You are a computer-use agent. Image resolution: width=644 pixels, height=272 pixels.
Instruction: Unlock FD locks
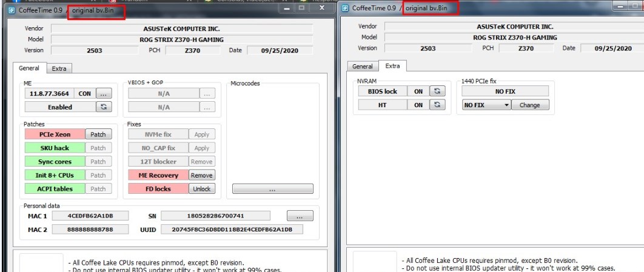click(x=202, y=188)
